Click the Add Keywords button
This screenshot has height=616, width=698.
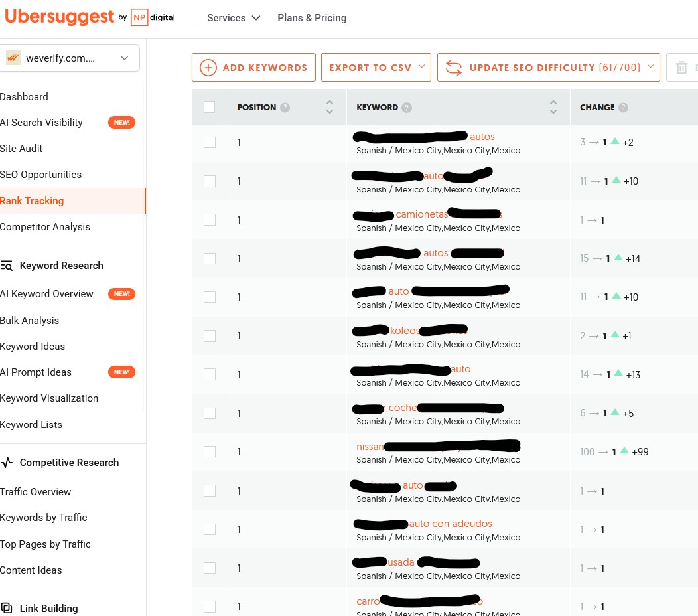click(x=253, y=67)
